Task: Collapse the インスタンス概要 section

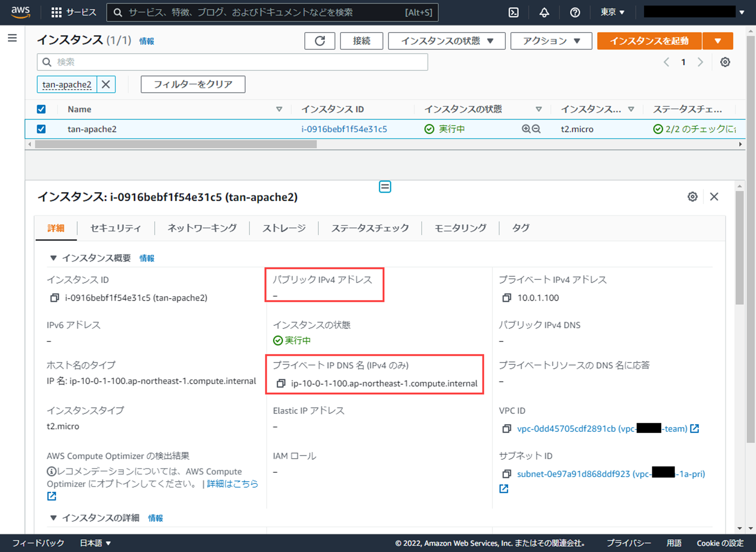Action: (x=54, y=258)
